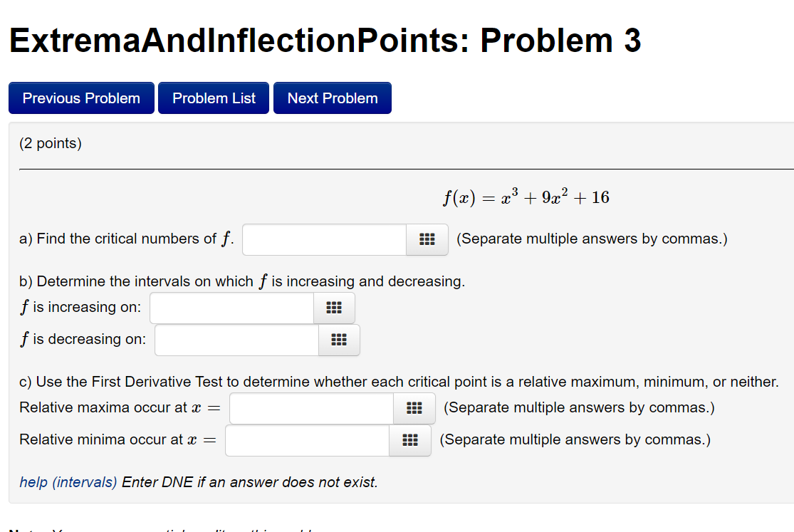The height and width of the screenshot is (532, 794).
Task: Open the equation editor for the increasing interval answer
Action: click(x=334, y=308)
